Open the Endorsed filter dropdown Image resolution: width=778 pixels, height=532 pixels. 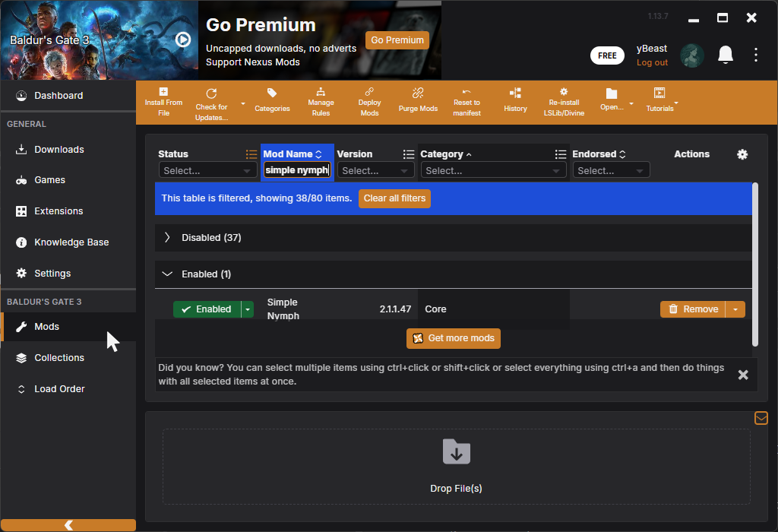click(x=611, y=170)
